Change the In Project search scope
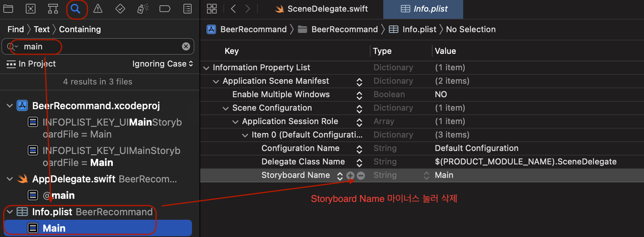This screenshot has height=237, width=644. 31,64
